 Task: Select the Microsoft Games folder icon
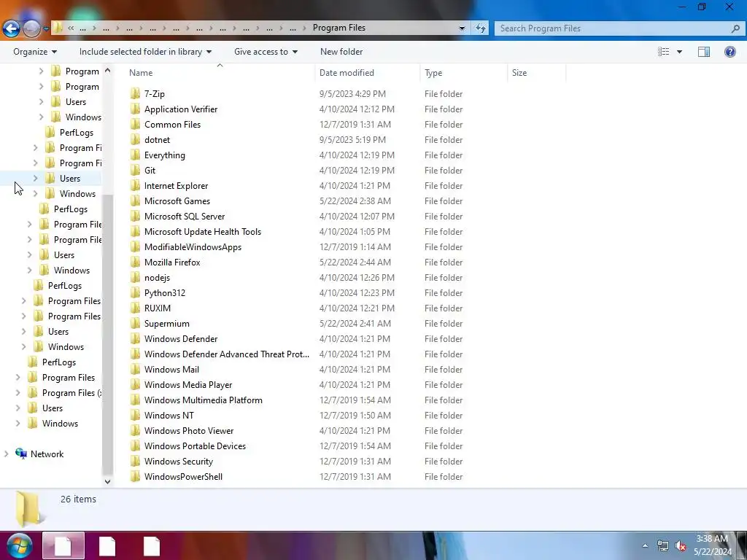coord(135,201)
